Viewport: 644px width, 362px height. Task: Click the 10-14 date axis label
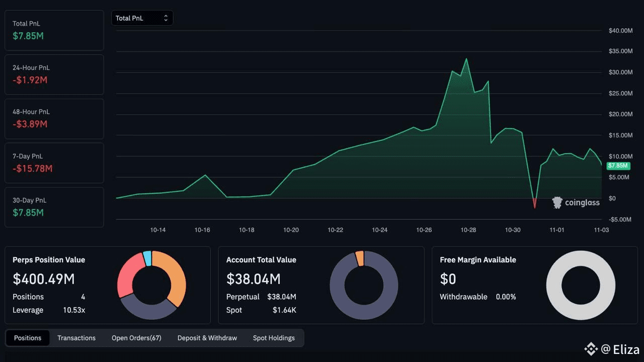point(158,230)
